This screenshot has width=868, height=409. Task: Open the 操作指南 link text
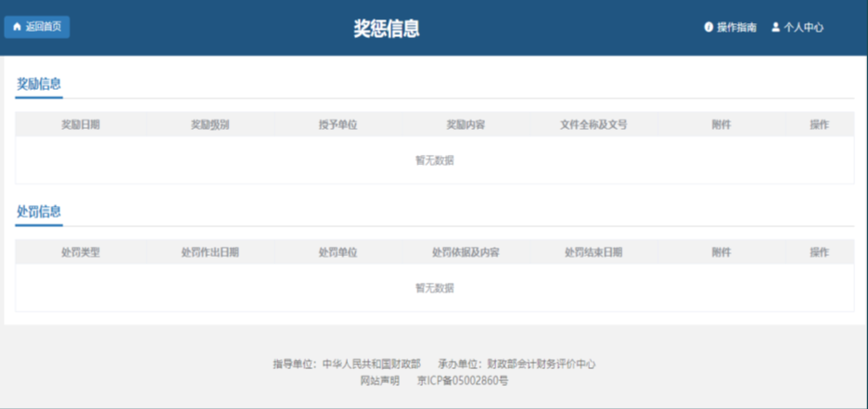point(736,28)
